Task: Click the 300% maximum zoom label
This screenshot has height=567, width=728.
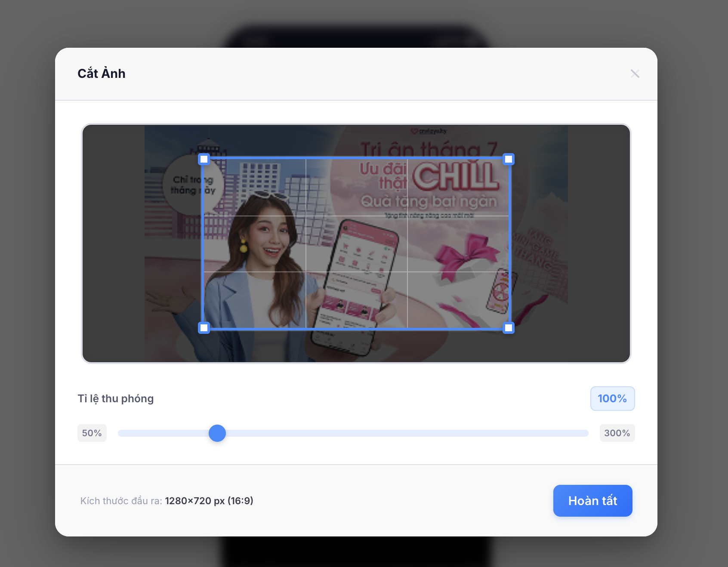Action: pos(617,433)
